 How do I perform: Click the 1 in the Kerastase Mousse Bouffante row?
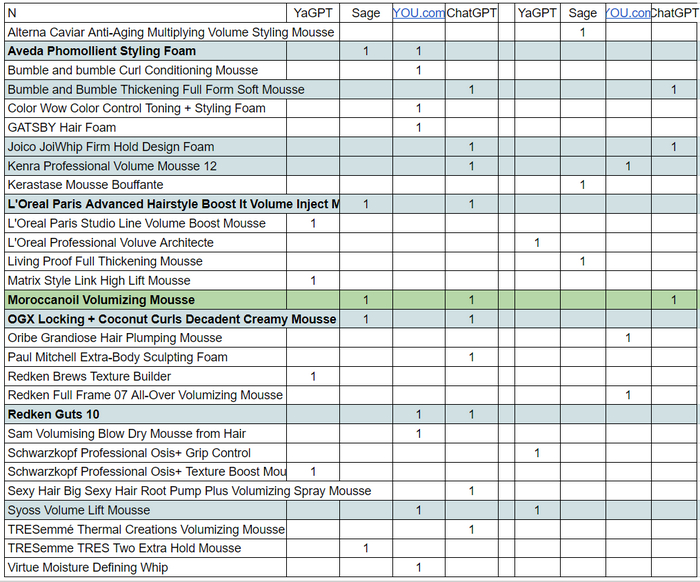tap(583, 185)
